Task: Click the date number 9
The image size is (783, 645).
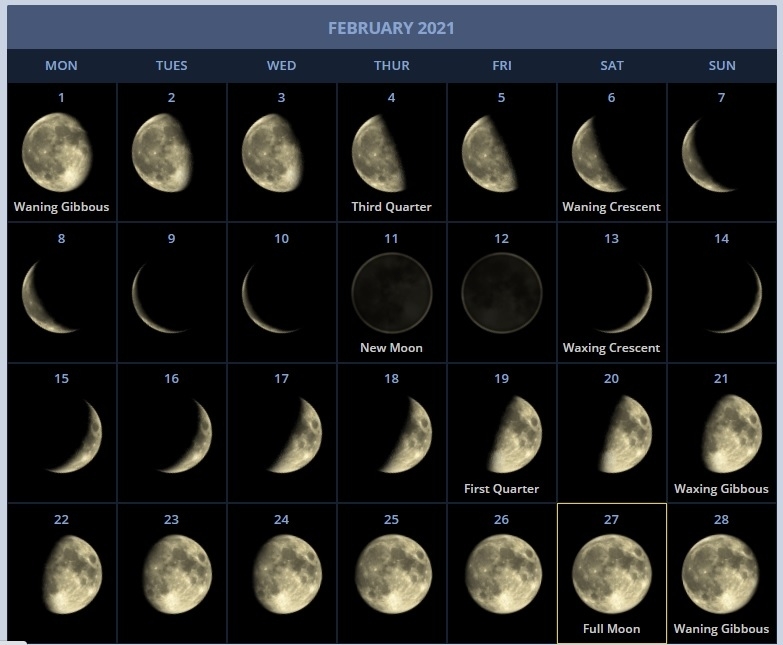Action: (x=171, y=239)
